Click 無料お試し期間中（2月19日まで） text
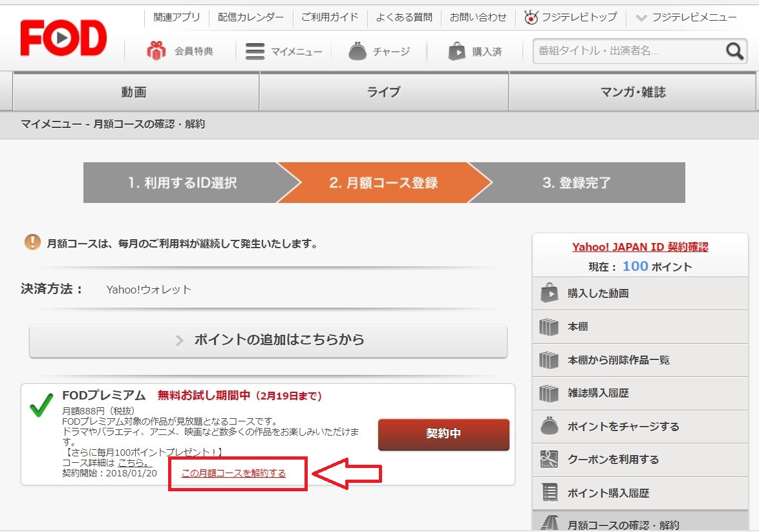 point(240,396)
